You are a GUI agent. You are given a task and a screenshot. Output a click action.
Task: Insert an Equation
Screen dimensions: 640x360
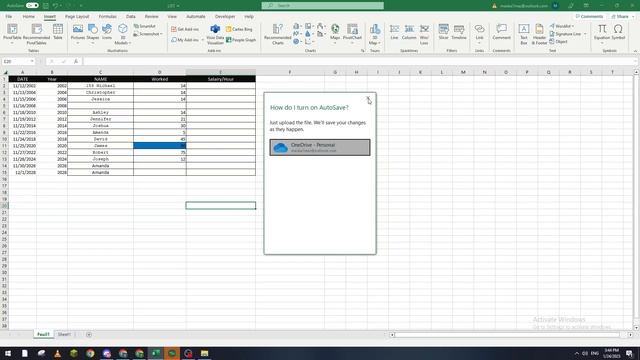click(x=602, y=33)
